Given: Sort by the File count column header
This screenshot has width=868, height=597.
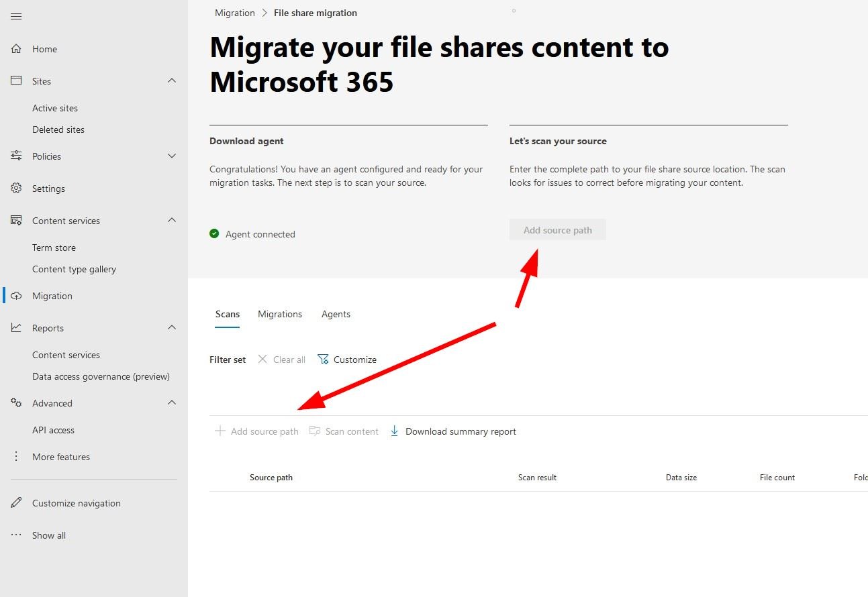Looking at the screenshot, I should (777, 478).
